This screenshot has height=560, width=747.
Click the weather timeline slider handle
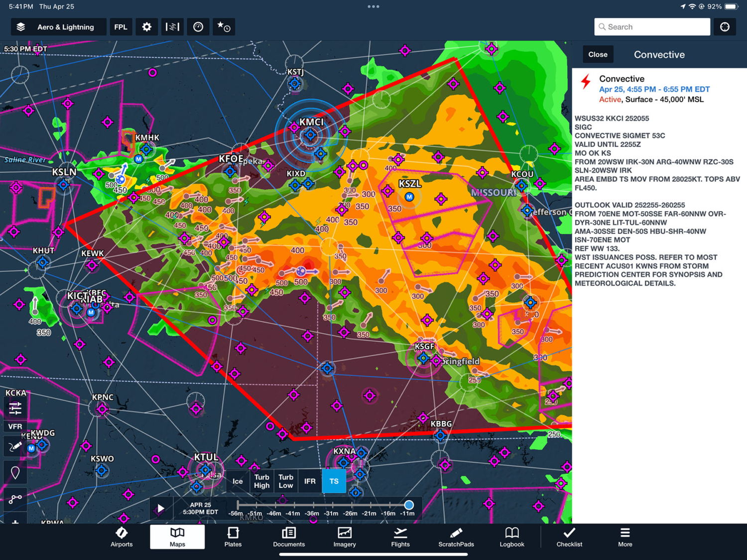point(409,505)
